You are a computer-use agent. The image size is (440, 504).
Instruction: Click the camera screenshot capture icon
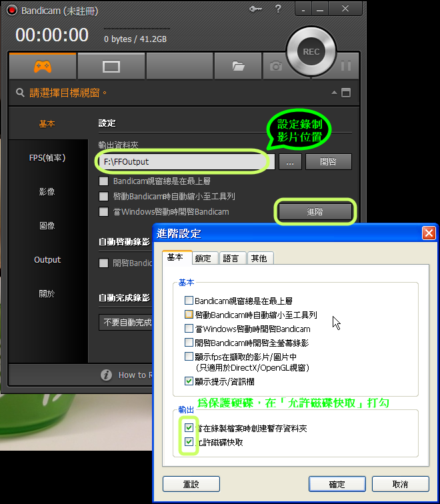point(276,66)
